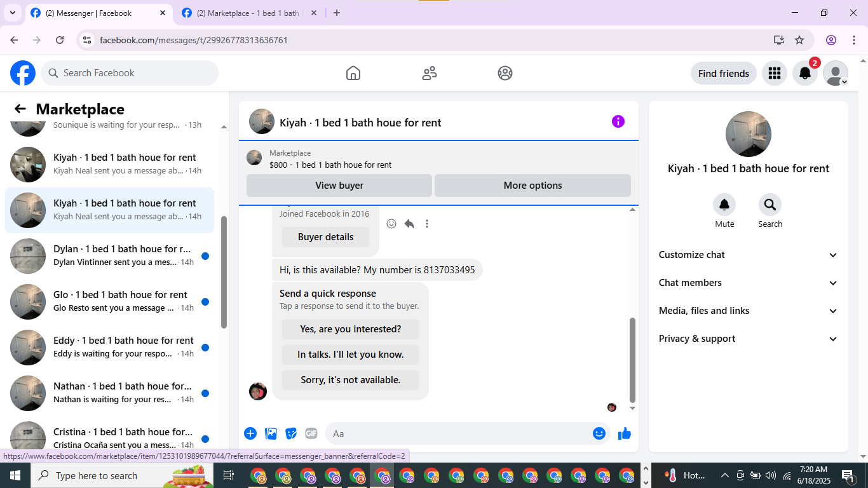868x488 pixels.
Task: Switch to Marketplace 1 bed 1 bath tab
Action: coord(248,13)
